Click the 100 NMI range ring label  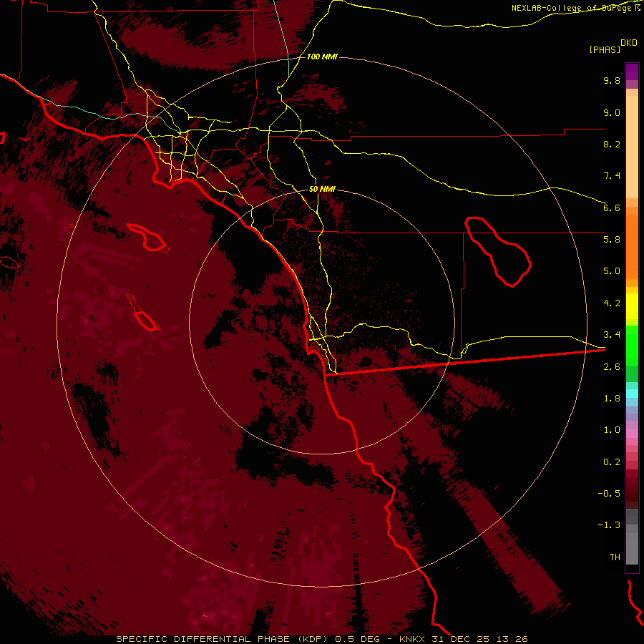pos(322,57)
